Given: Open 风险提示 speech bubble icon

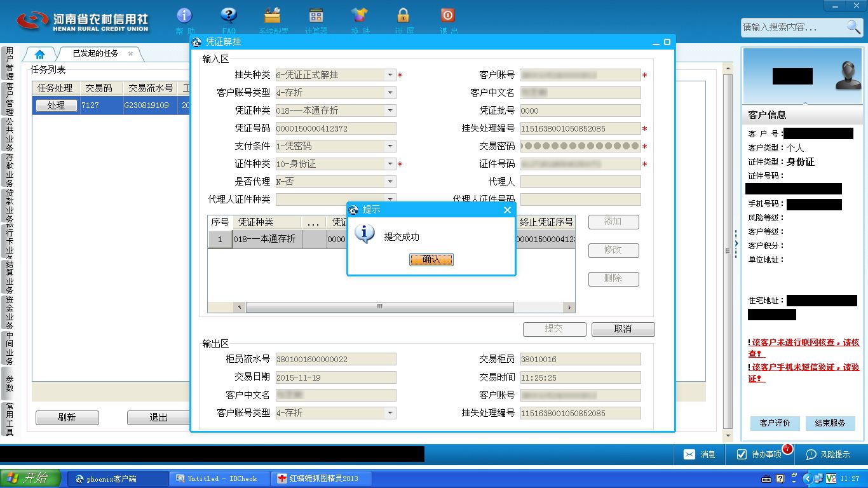Looking at the screenshot, I should coord(811,454).
